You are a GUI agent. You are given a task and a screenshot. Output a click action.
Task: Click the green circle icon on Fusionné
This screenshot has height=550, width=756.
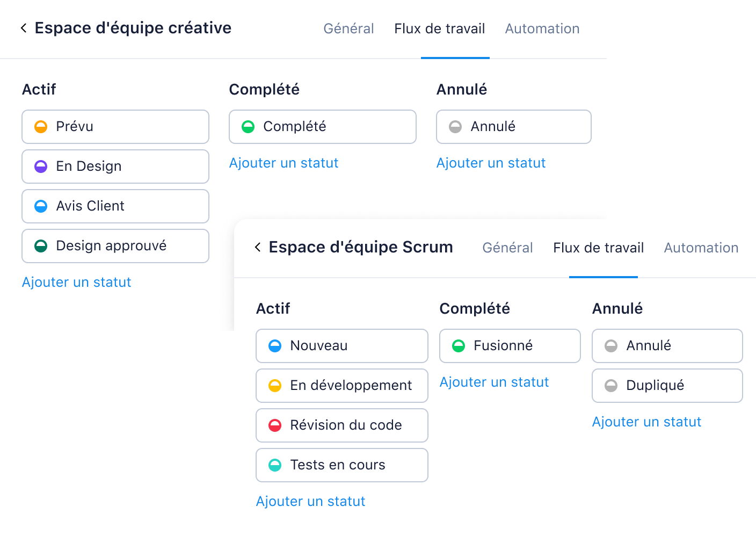[459, 346]
